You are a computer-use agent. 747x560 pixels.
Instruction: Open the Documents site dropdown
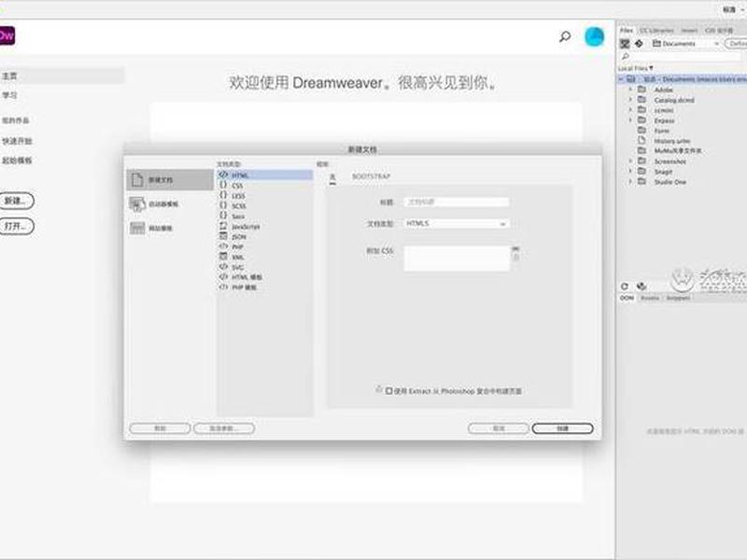[684, 44]
